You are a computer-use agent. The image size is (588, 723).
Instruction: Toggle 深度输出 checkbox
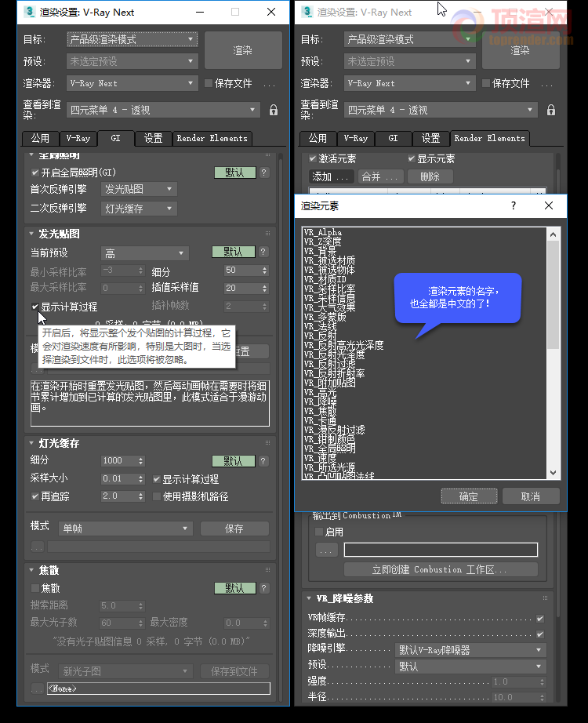coord(540,634)
